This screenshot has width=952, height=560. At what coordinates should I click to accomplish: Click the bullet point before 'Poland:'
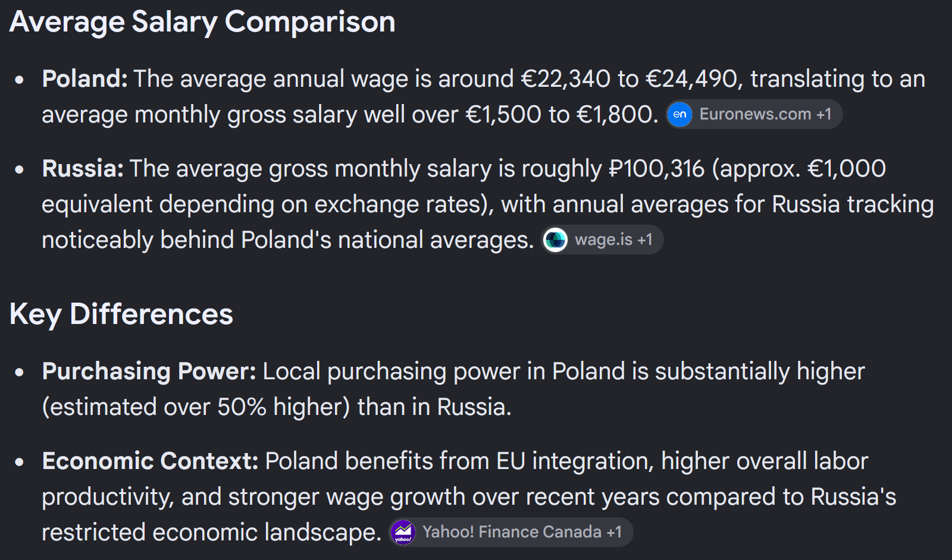tap(20, 79)
